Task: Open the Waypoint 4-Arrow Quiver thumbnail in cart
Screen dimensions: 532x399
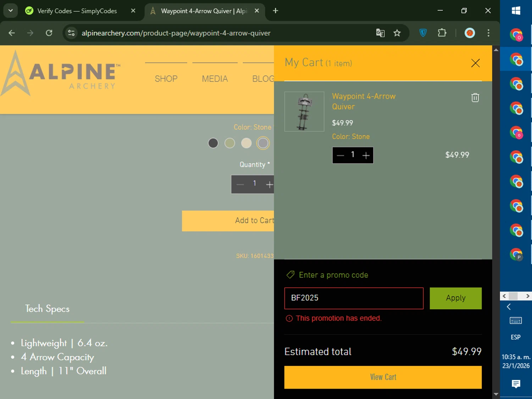Action: pyautogui.click(x=304, y=112)
